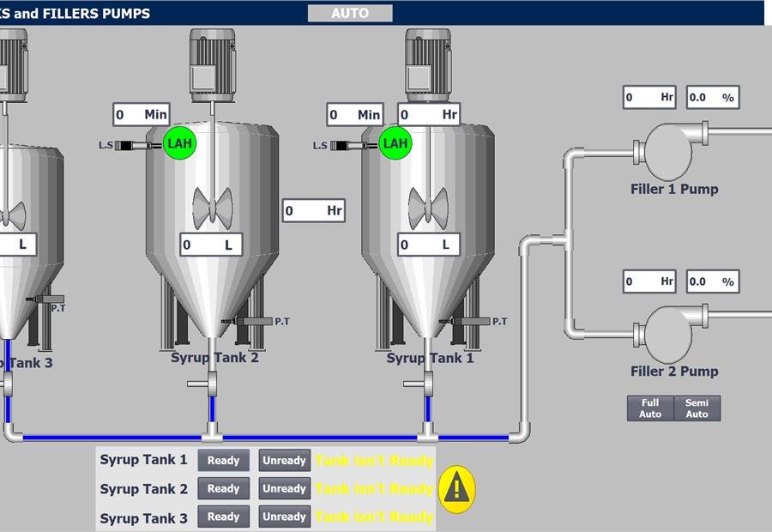
Task: Click the Syrup Tank 1 LAH indicator
Action: point(395,142)
